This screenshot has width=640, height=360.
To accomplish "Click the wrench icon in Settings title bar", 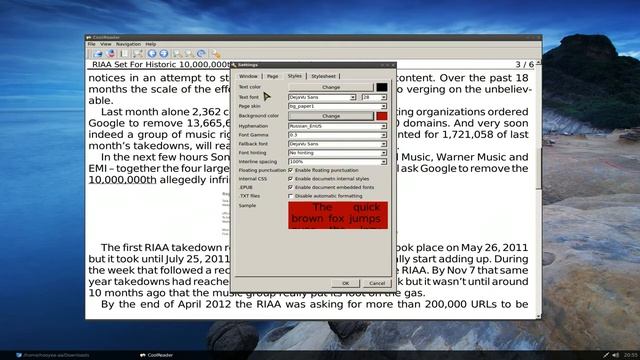I will pyautogui.click(x=234, y=65).
